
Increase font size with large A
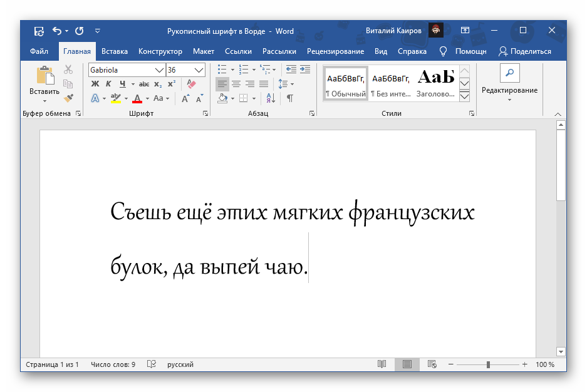click(x=185, y=98)
